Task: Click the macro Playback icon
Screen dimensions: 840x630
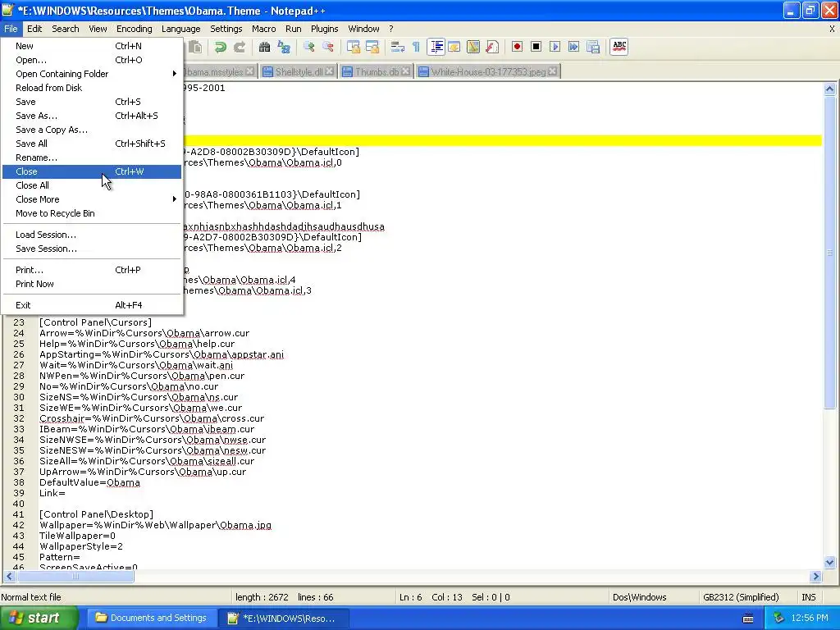Action: pyautogui.click(x=555, y=47)
